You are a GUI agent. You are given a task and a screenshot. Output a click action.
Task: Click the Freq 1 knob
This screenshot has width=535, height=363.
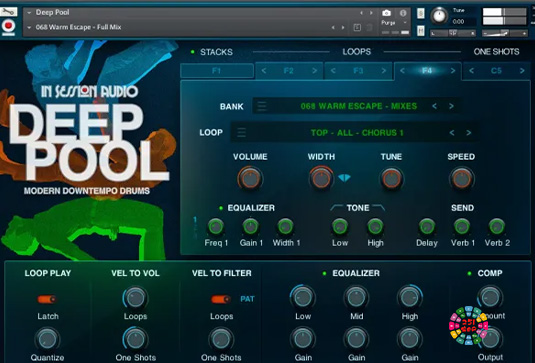[x=216, y=227]
